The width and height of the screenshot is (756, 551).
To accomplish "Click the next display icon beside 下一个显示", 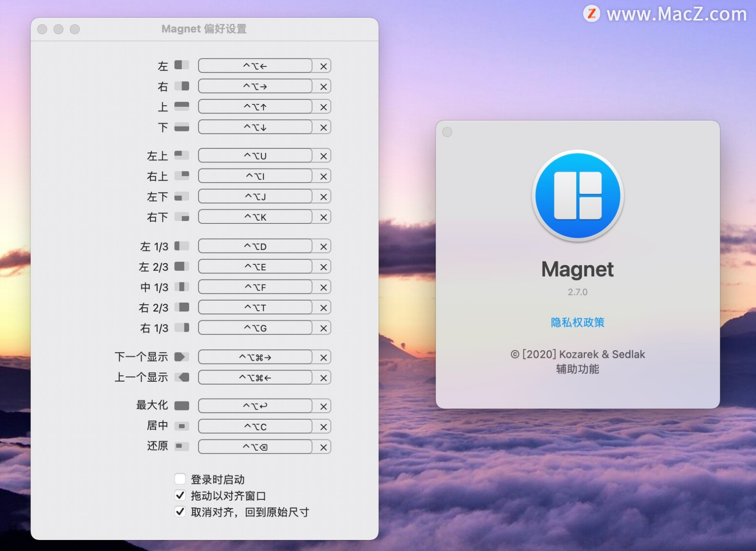I will pyautogui.click(x=182, y=357).
